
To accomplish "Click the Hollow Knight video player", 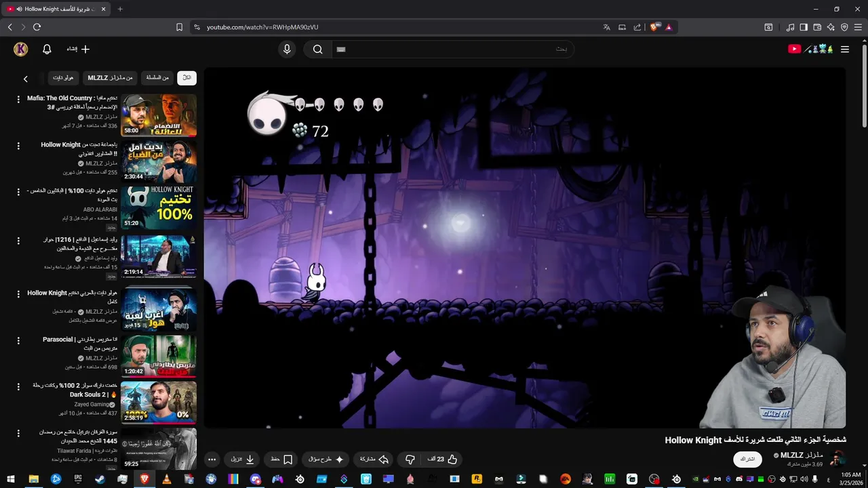I will point(525,247).
